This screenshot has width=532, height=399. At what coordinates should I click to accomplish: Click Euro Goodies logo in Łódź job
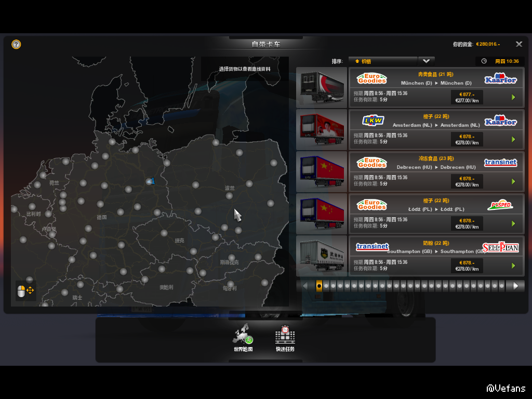point(372,205)
